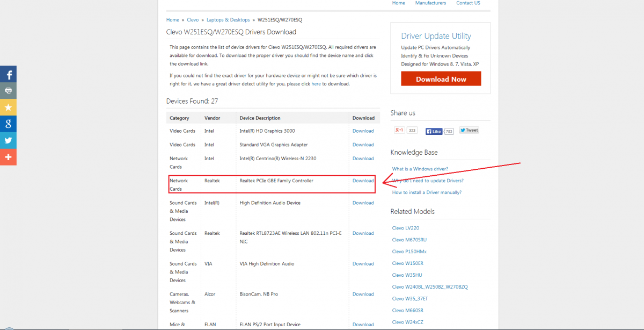Click the Vendor column header
Image resolution: width=644 pixels, height=330 pixels.
coord(212,118)
